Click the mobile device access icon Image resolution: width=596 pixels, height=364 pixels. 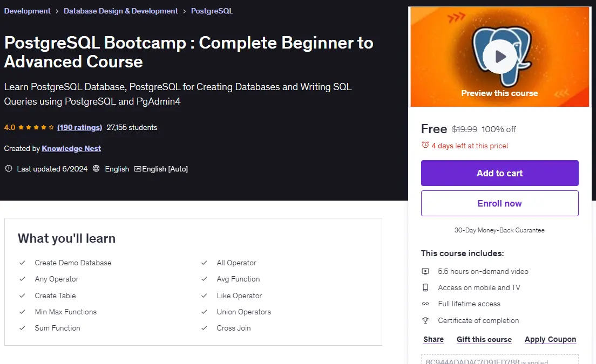[x=425, y=288]
